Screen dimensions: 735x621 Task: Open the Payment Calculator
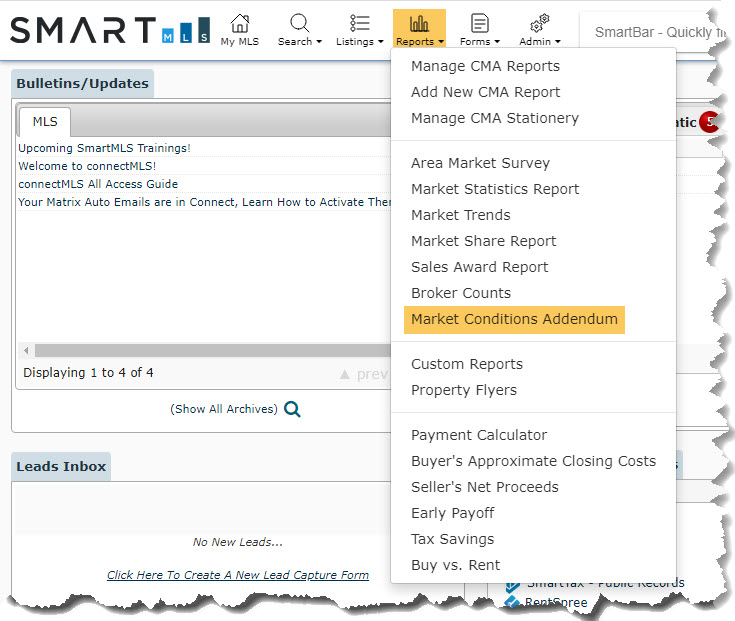pos(479,435)
